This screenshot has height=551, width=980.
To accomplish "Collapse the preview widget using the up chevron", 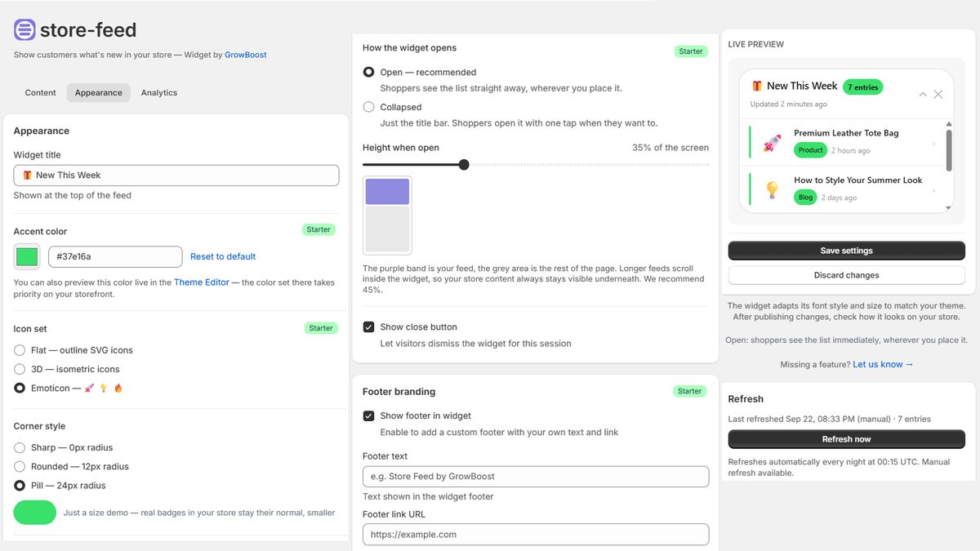I will point(923,95).
